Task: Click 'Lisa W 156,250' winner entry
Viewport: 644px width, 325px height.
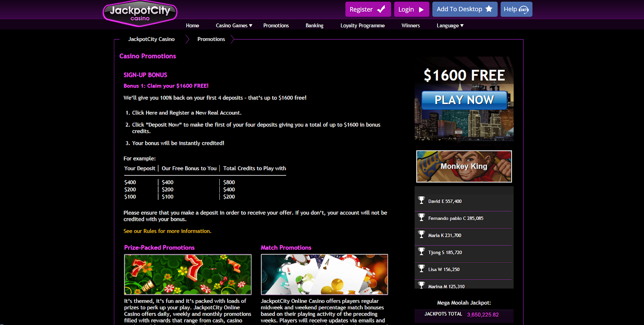Action: tap(444, 269)
